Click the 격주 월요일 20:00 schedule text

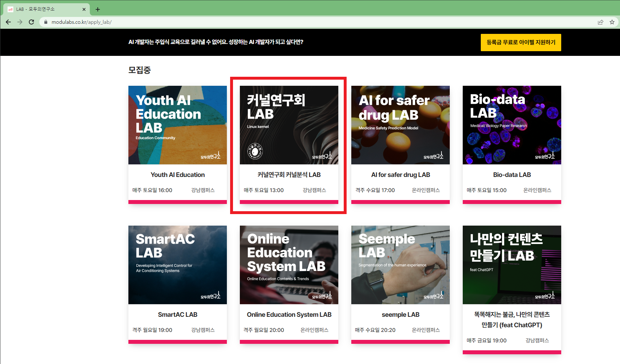264,330
